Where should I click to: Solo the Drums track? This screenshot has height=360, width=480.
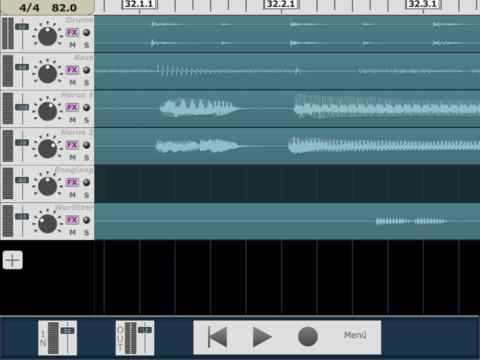click(x=87, y=45)
